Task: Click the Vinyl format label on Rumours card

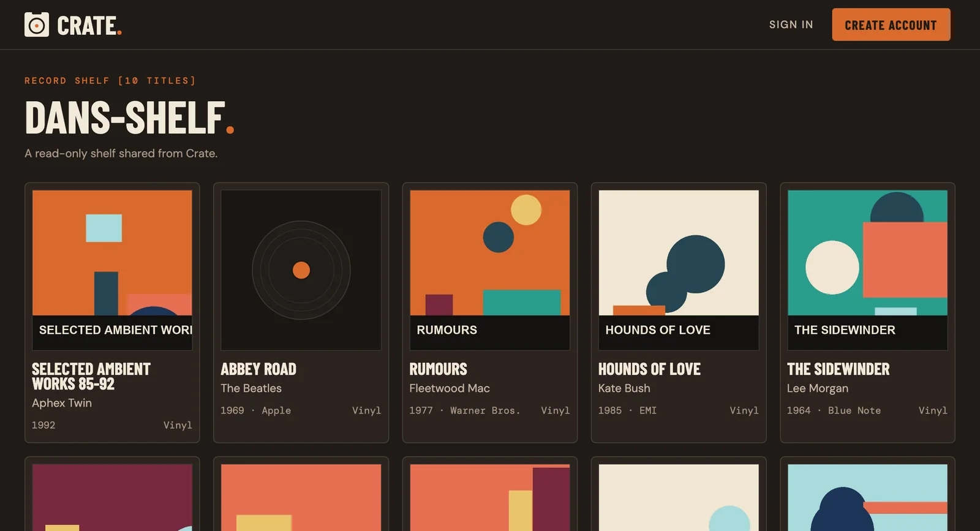Action: point(555,410)
